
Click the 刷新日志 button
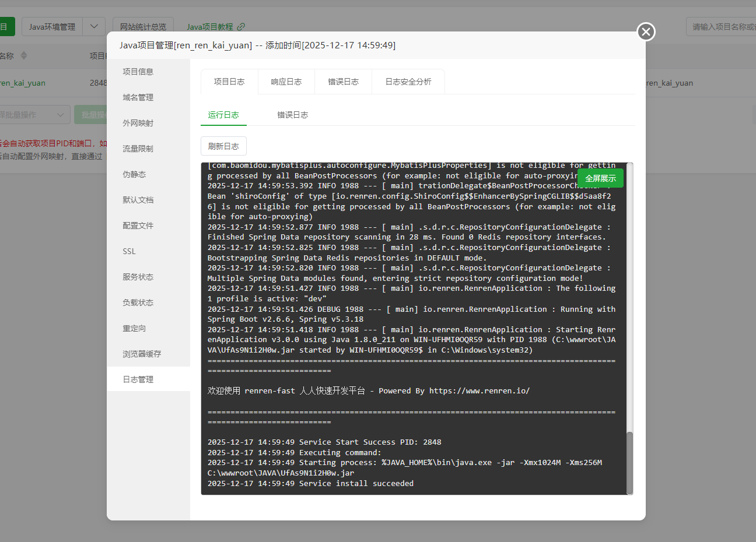(x=223, y=146)
